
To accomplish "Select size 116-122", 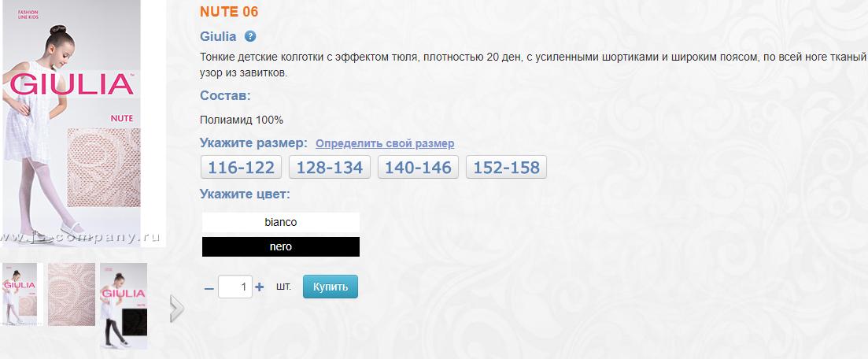I will [241, 168].
